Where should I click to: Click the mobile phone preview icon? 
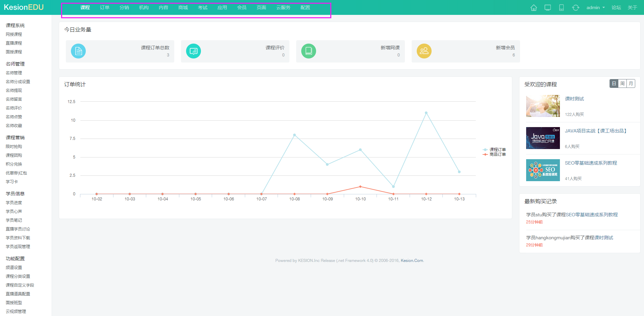[x=561, y=8]
